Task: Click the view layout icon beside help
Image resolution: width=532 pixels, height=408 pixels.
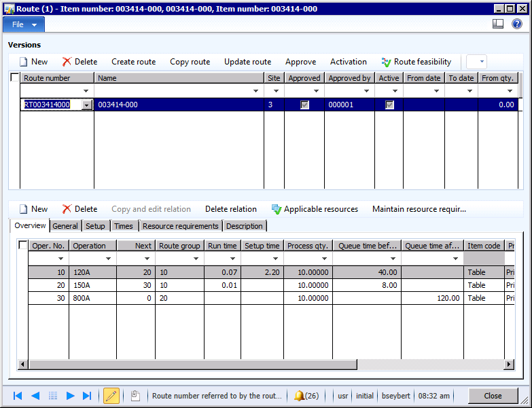Action: click(x=498, y=24)
